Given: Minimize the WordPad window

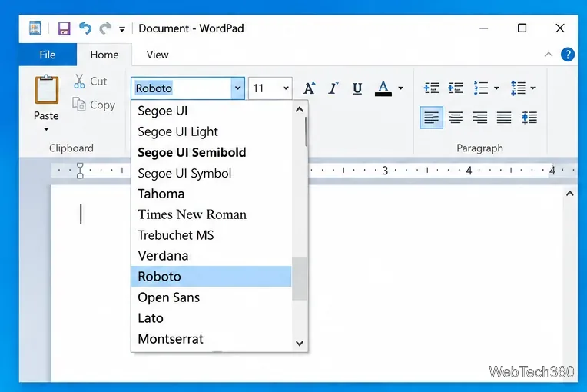Looking at the screenshot, I should coord(484,28).
